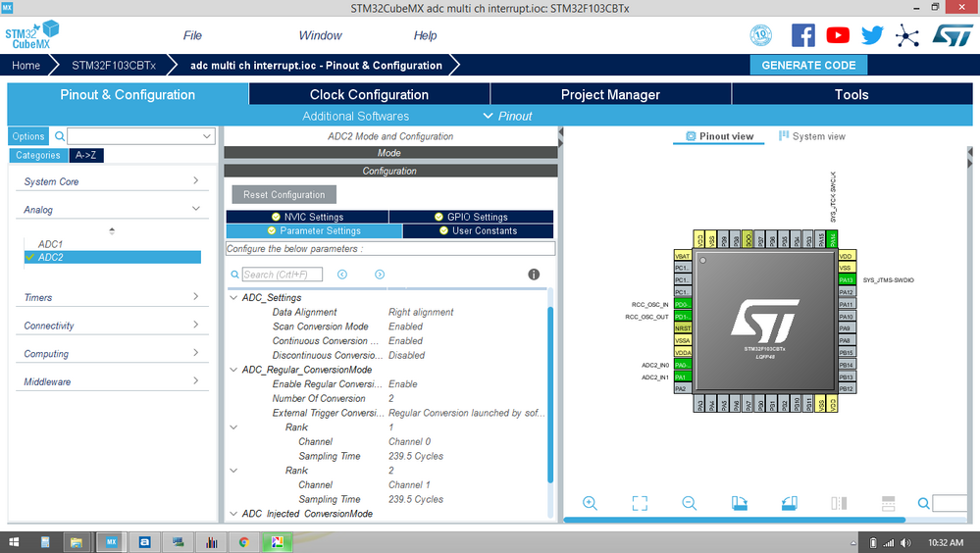The width and height of the screenshot is (980, 553).
Task: Select ADC1 in the Analog list
Action: pyautogui.click(x=50, y=244)
